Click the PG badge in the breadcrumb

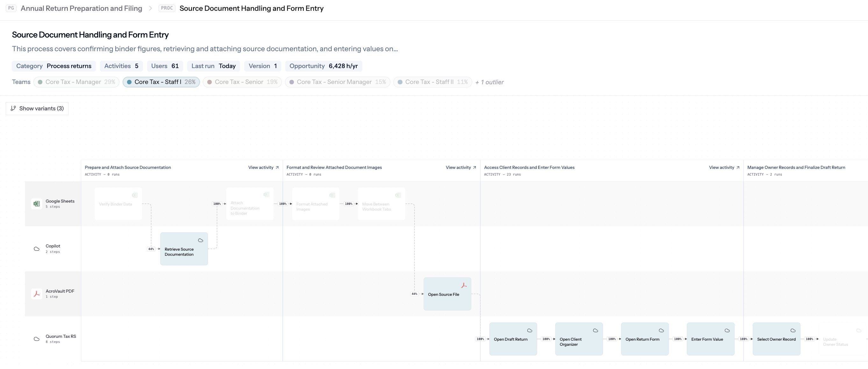11,8
